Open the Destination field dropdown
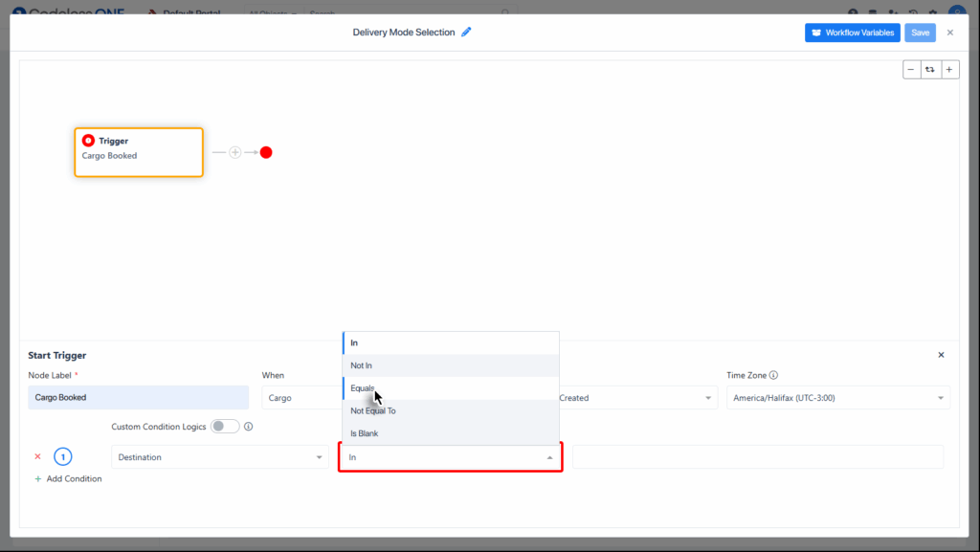Viewport: 980px width, 552px height. [x=220, y=457]
